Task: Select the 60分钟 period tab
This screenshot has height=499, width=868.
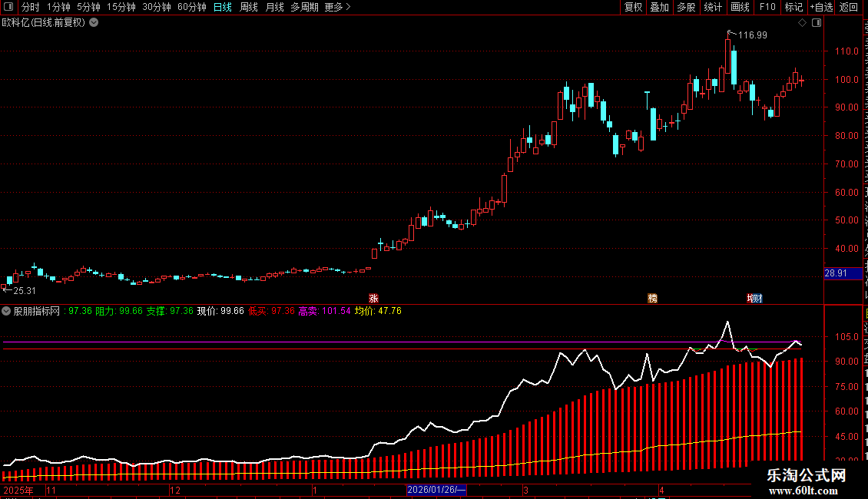Action: [x=191, y=7]
